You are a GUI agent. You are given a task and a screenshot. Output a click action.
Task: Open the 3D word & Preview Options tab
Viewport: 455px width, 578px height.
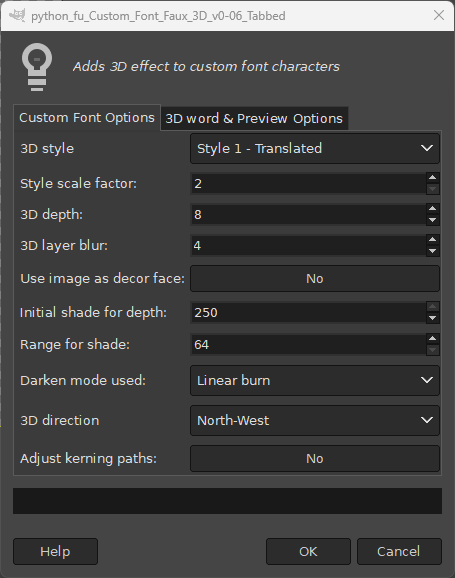pyautogui.click(x=254, y=118)
